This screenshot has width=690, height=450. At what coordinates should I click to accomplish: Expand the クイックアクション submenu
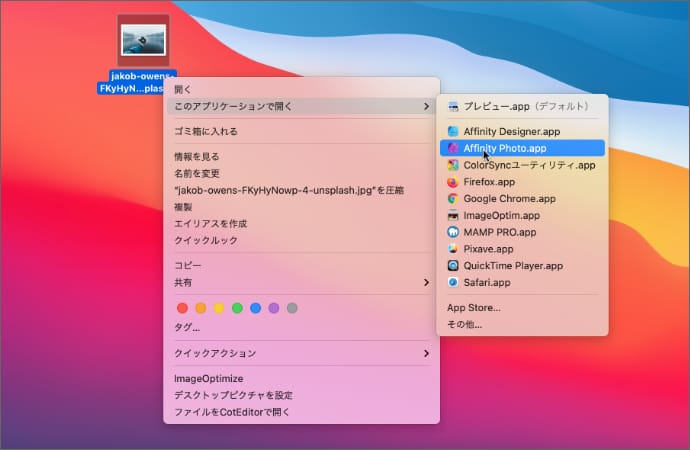pos(301,353)
